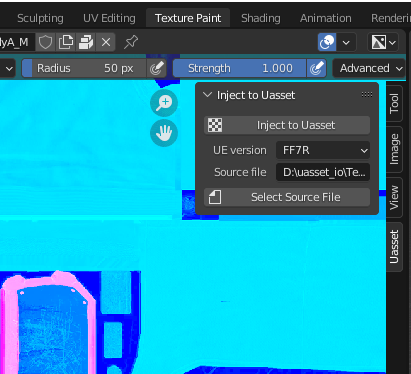Click the Source file path field
This screenshot has width=411, height=374.
(x=323, y=172)
